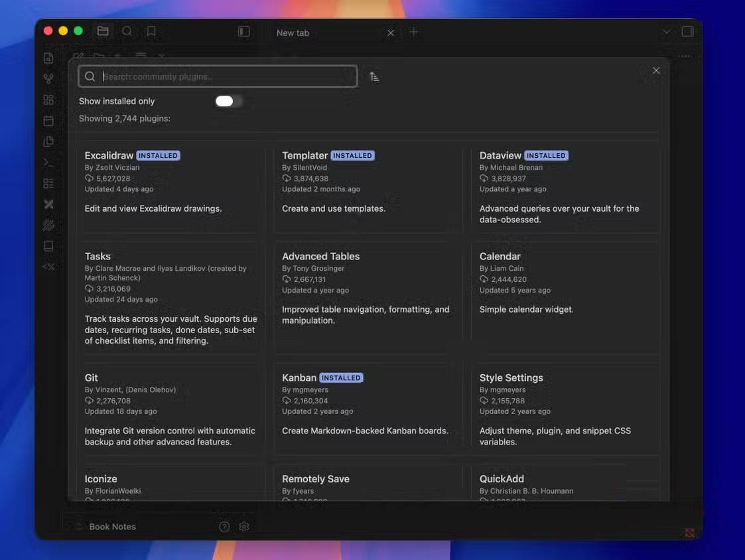
Task: Open the help icon in bottom bar
Action: tap(224, 526)
